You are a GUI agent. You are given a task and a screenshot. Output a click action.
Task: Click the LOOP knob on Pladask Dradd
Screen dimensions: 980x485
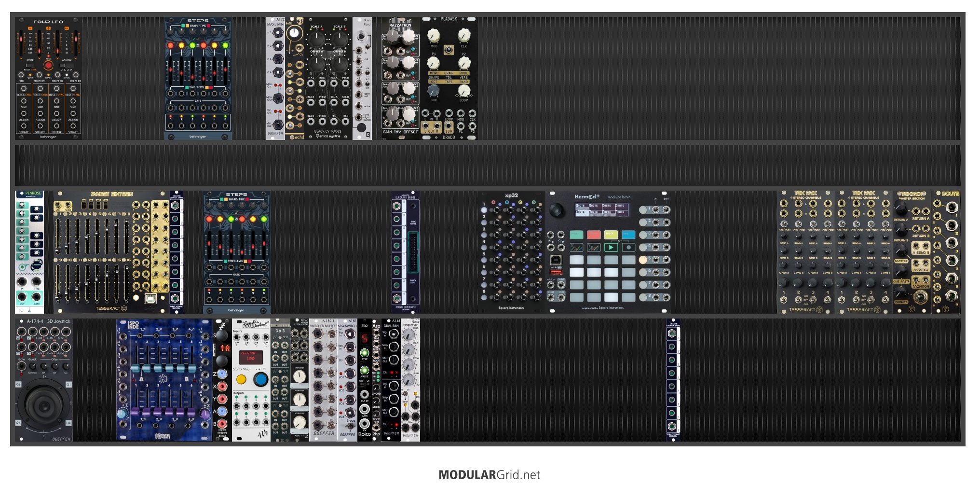tap(464, 91)
